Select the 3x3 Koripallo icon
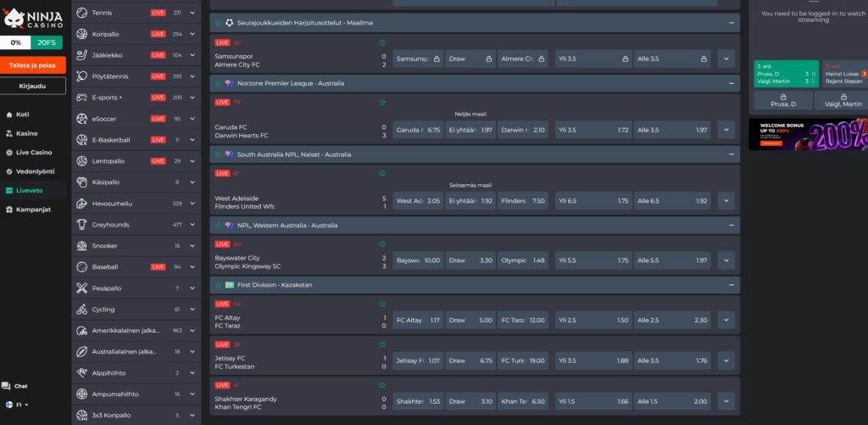868x425 pixels. coord(82,415)
